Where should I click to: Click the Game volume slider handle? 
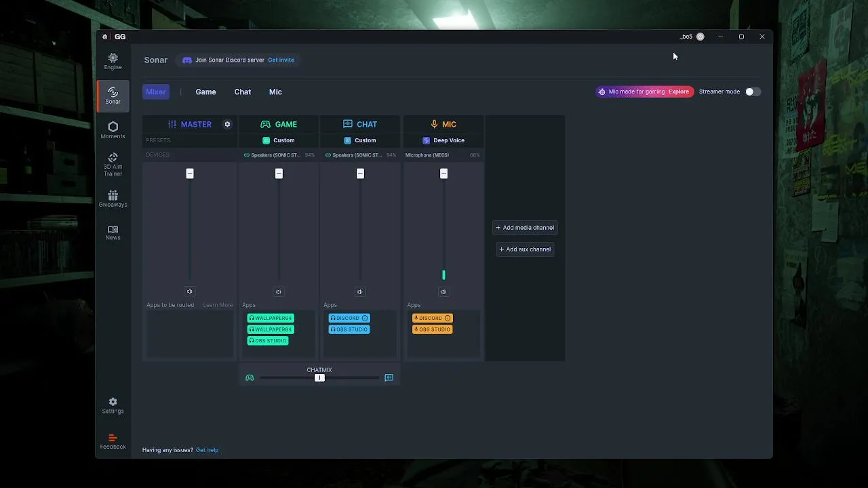[x=279, y=174]
